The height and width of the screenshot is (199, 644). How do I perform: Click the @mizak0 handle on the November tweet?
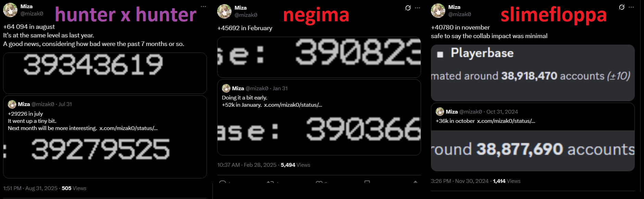(460, 14)
